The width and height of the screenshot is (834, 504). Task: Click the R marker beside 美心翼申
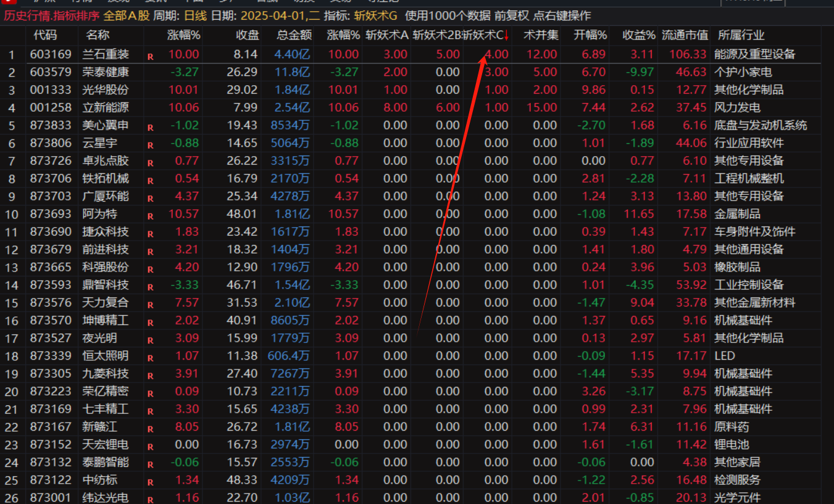(150, 128)
